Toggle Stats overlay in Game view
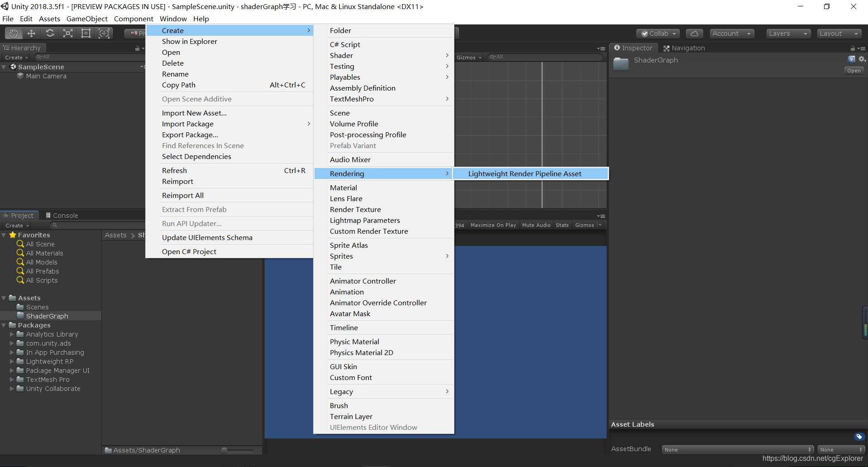Viewport: 868px width, 467px height. pyautogui.click(x=562, y=225)
